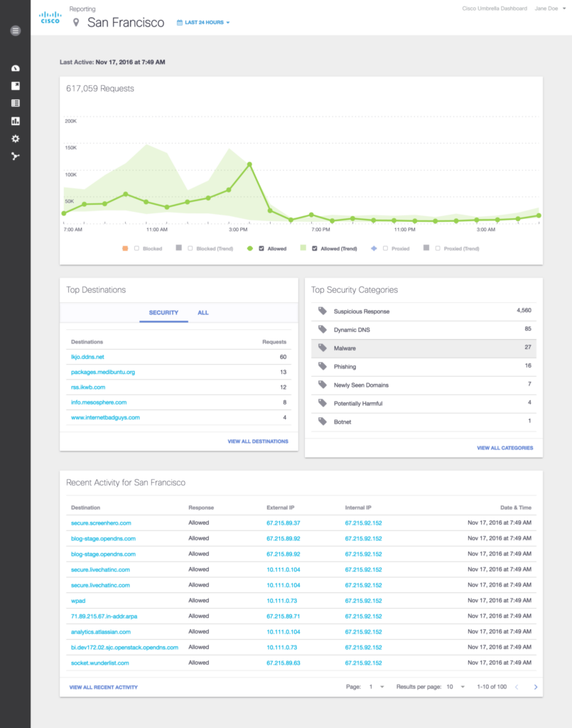Image resolution: width=572 pixels, height=728 pixels.
Task: Click the Requests column header in Top Destinations
Action: [x=274, y=342]
